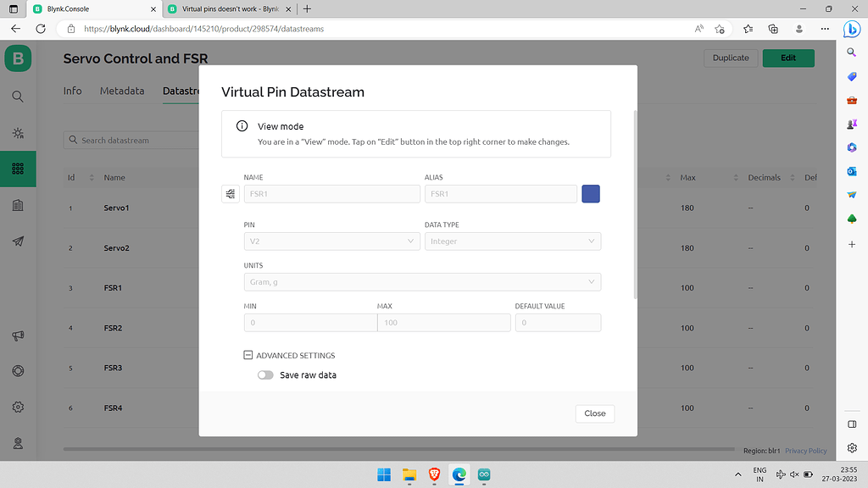Open the PIN dropdown showing V2
868x488 pixels.
[x=331, y=241]
